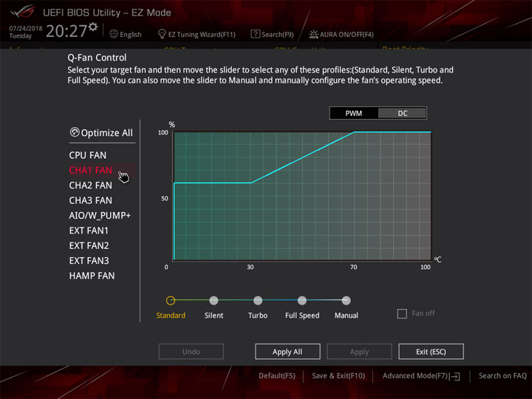532x399 pixels.
Task: Click the English language label
Action: 131,34
